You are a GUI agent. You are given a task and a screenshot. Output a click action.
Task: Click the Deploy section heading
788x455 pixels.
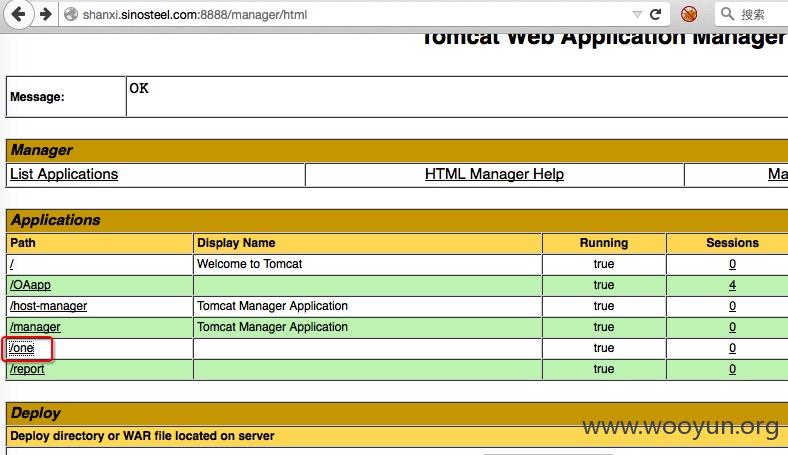pos(35,413)
